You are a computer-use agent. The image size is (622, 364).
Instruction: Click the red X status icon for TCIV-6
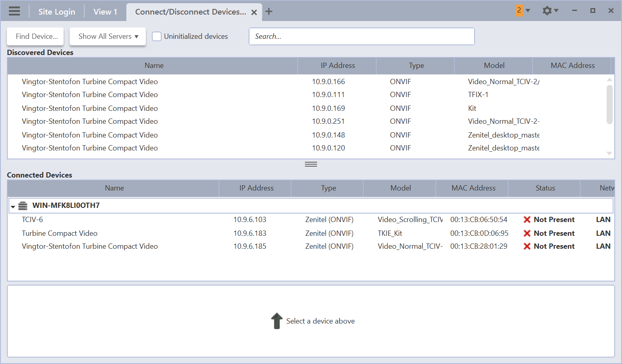tap(527, 220)
